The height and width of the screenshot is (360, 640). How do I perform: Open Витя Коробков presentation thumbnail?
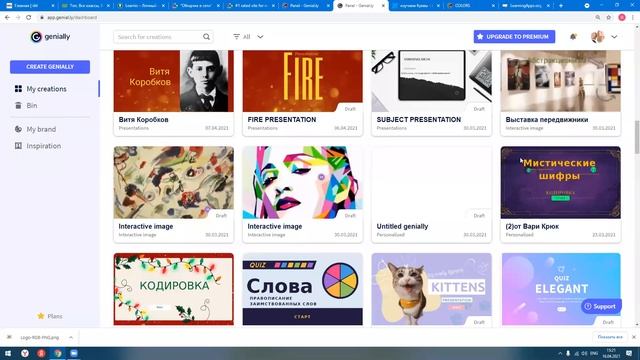[173, 81]
